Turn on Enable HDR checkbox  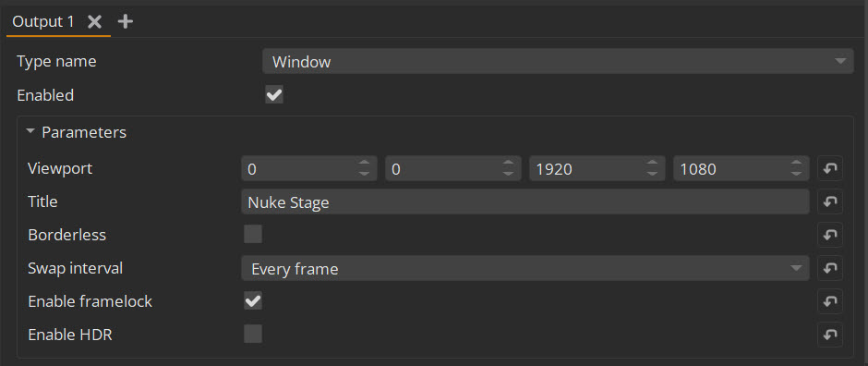pos(253,334)
